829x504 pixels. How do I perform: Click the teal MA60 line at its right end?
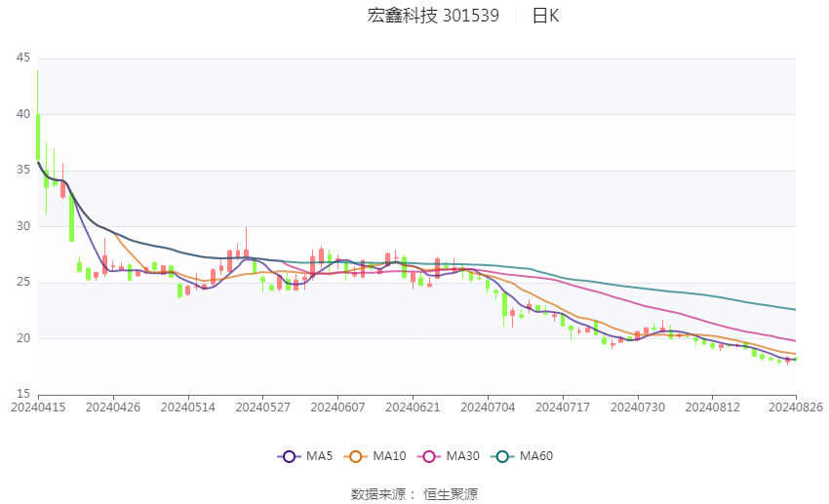[x=793, y=309]
